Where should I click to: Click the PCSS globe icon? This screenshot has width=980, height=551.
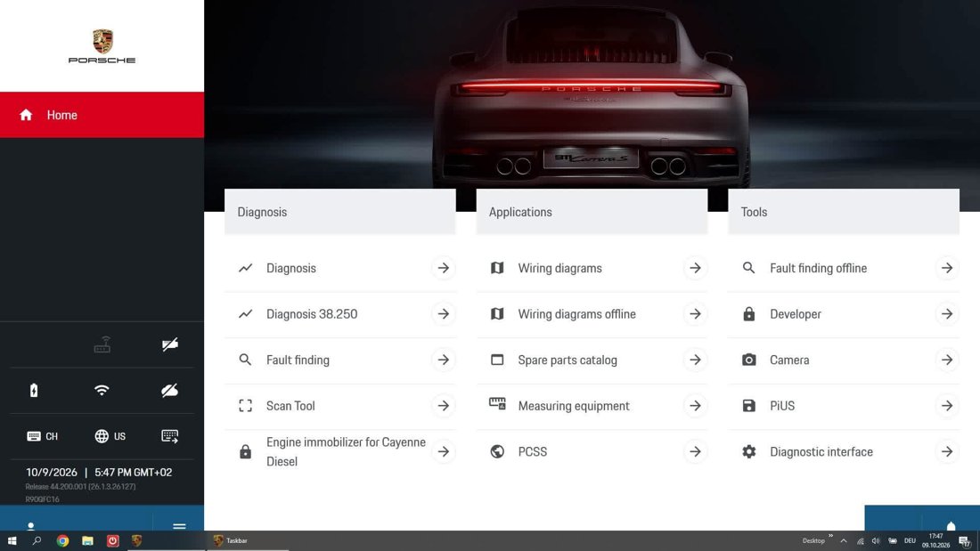(x=497, y=451)
